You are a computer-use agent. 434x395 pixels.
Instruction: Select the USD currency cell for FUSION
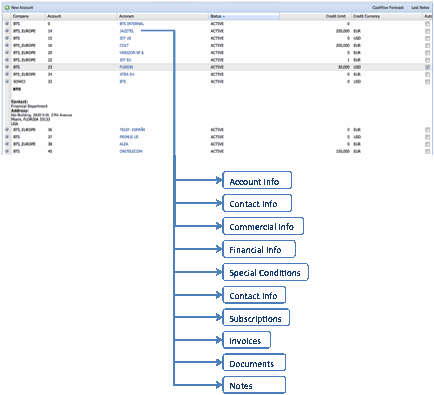pyautogui.click(x=357, y=67)
